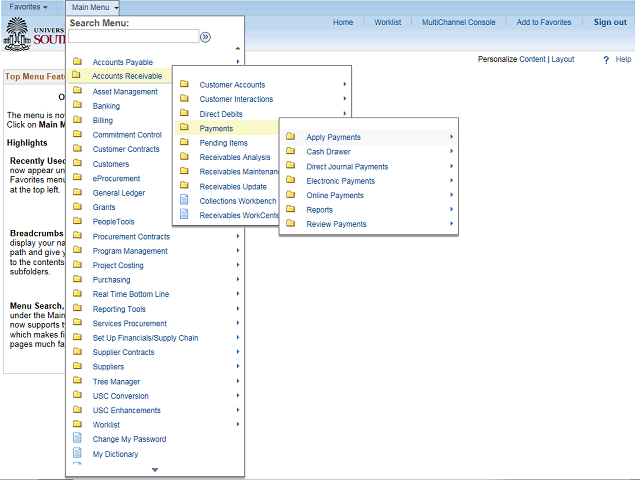Click the search go button icon

click(205, 37)
